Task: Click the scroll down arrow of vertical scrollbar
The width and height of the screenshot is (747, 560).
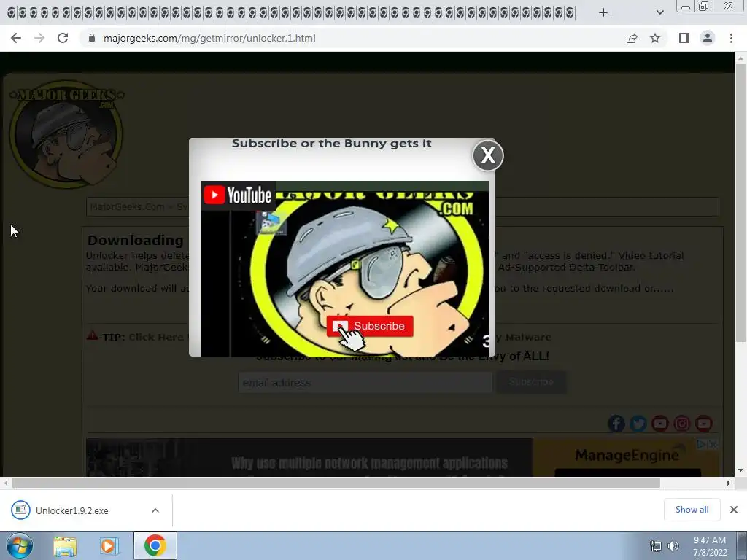Action: coord(740,470)
